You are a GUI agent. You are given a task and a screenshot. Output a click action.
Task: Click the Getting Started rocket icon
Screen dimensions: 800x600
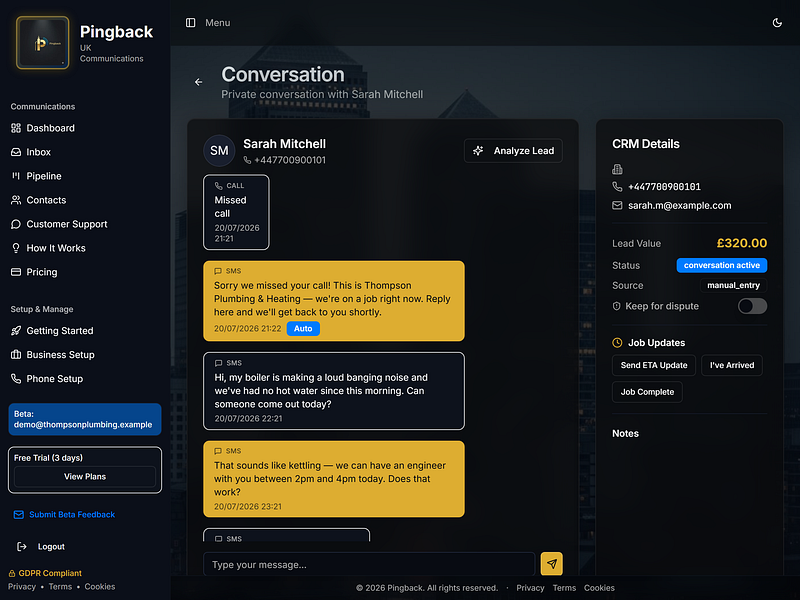pos(16,331)
